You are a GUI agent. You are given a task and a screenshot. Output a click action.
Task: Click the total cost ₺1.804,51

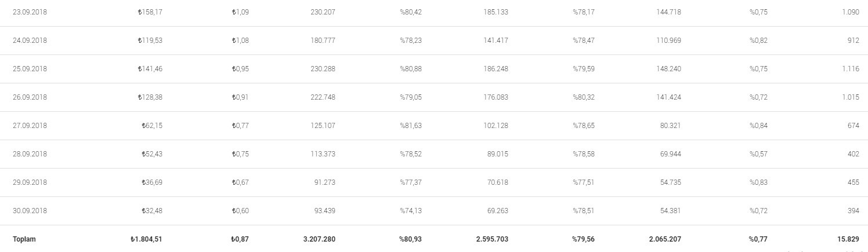147,239
